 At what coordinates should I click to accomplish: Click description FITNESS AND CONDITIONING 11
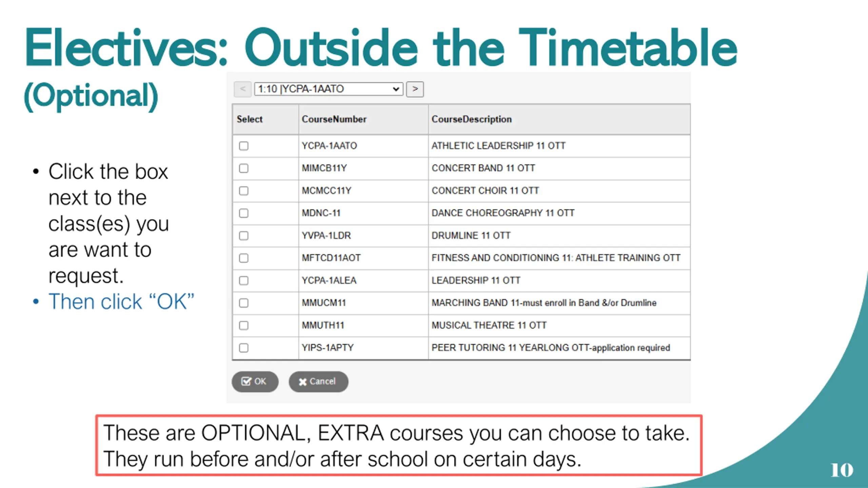[556, 258]
